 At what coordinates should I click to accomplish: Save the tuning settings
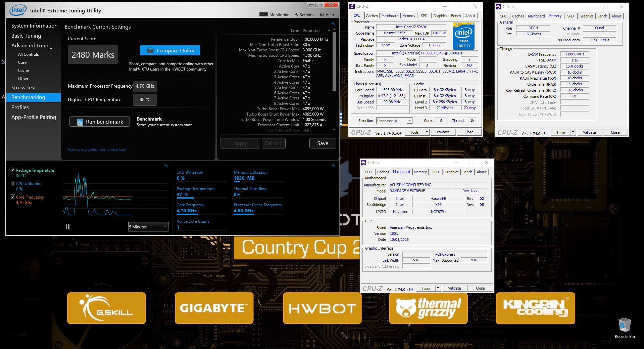[323, 143]
